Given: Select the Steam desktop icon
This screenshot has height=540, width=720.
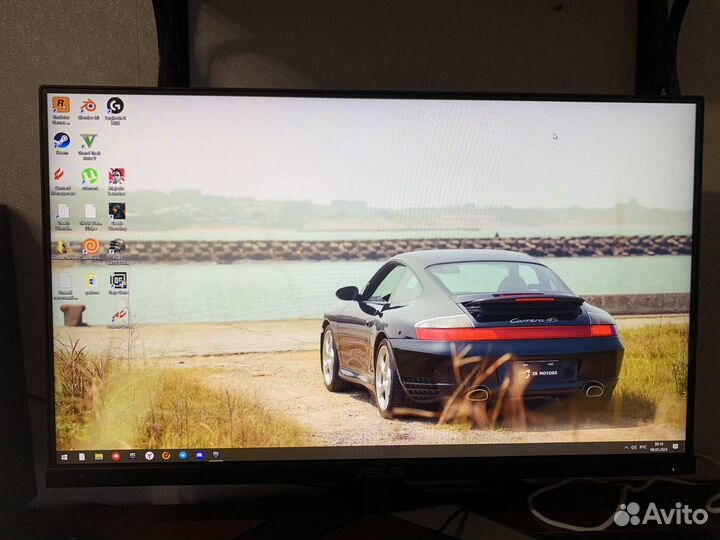Looking at the screenshot, I should (62, 144).
